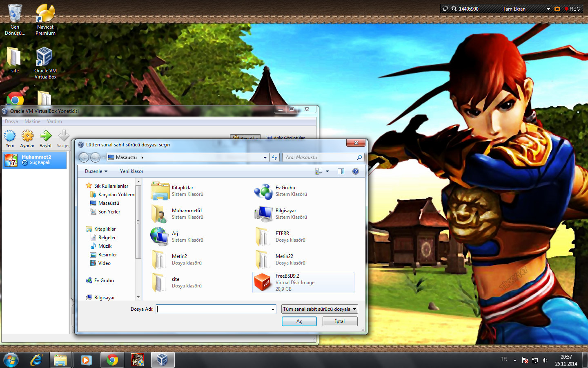Select Karşıdan Yüklemeler in navigation pane
The height and width of the screenshot is (368, 588).
pos(112,195)
